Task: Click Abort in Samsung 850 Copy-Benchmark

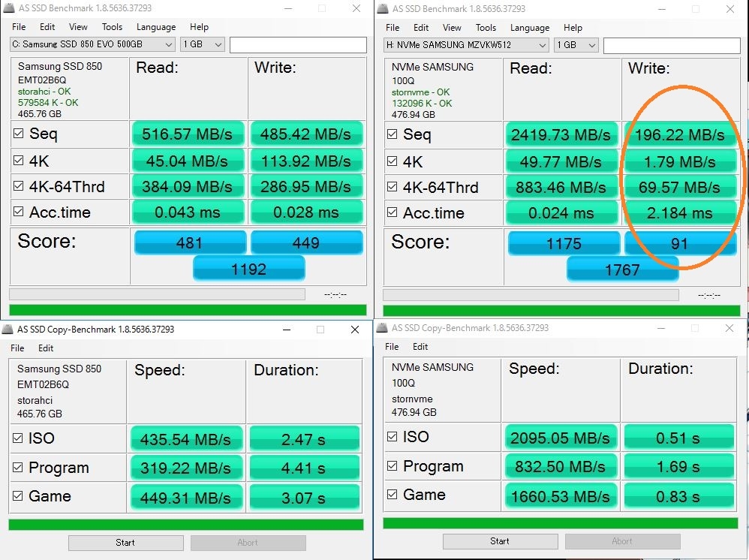Action: pos(248,542)
